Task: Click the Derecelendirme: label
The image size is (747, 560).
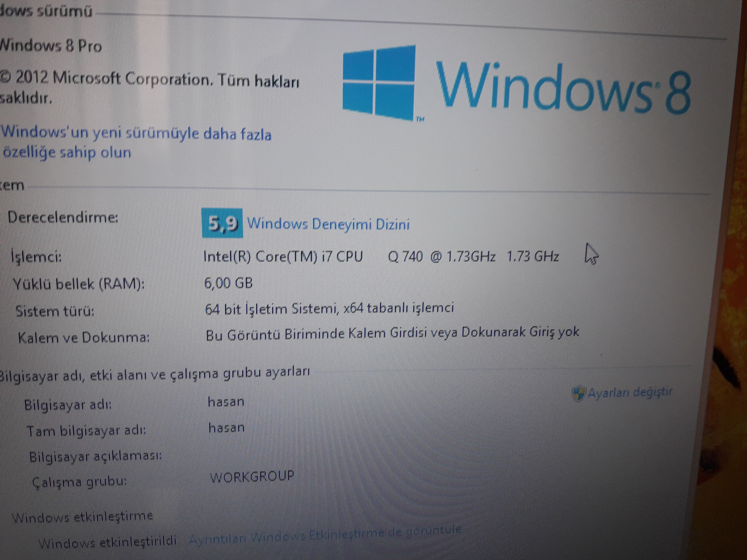Action: point(63,217)
